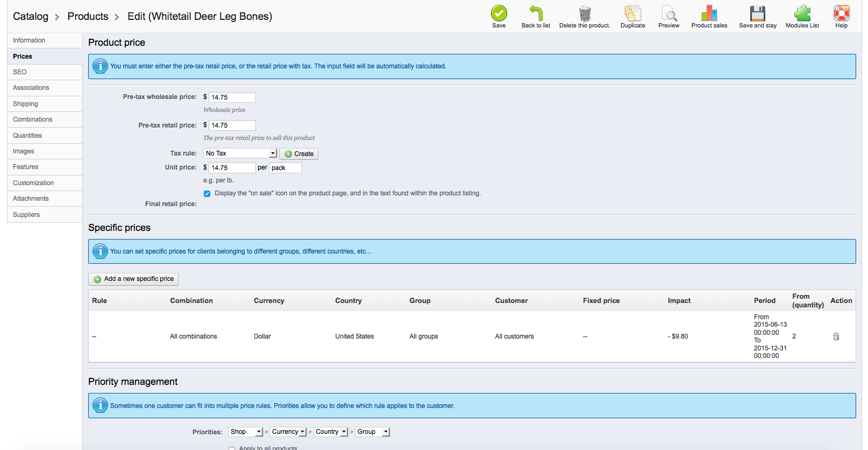Click the Products breadcrumb link

point(88,16)
